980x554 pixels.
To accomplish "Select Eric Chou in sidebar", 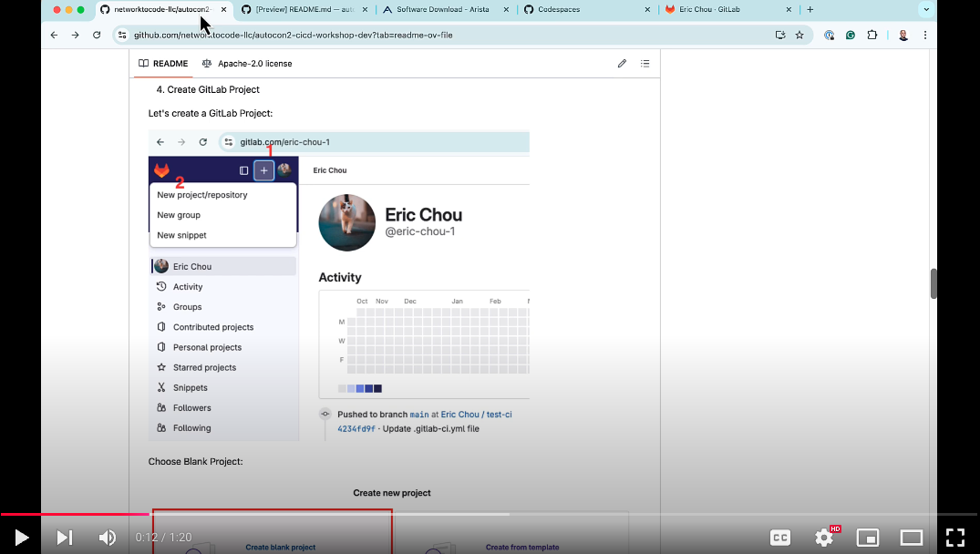I will [x=223, y=266].
